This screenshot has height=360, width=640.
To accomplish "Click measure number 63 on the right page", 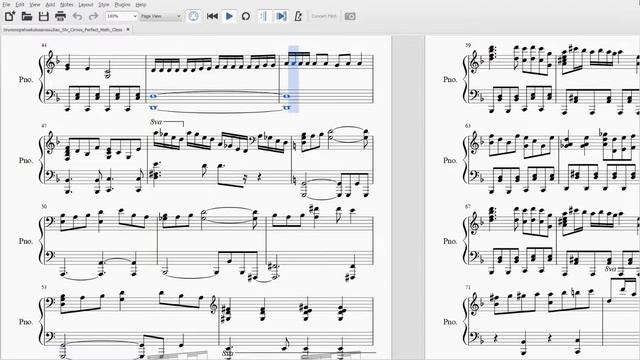I will pyautogui.click(x=468, y=126).
